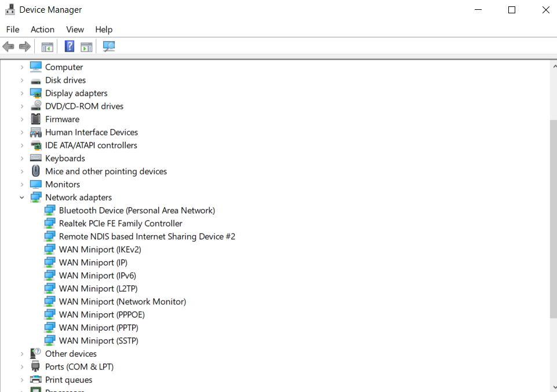Select Bluetooth Device (Personal Area Network)
The height and width of the screenshot is (392, 557).
point(137,210)
